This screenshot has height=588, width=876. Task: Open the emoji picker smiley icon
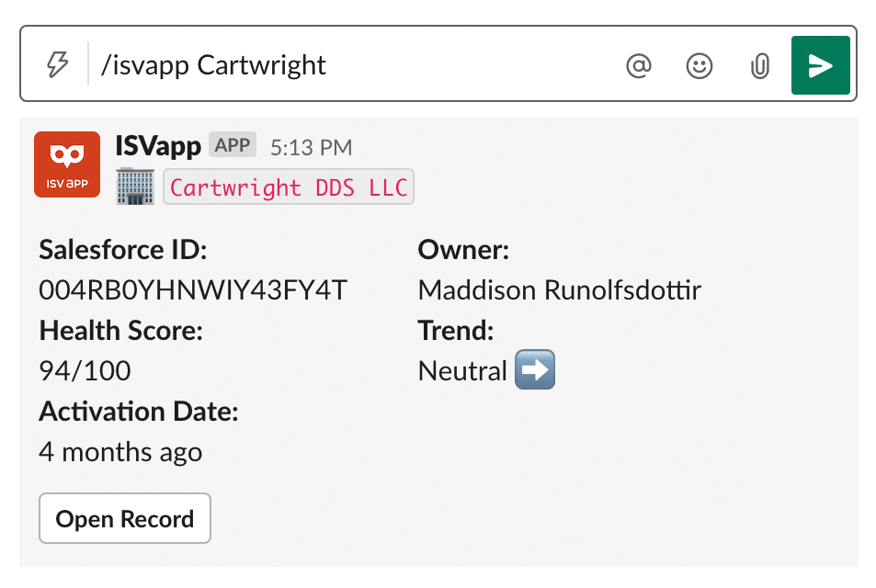(699, 66)
